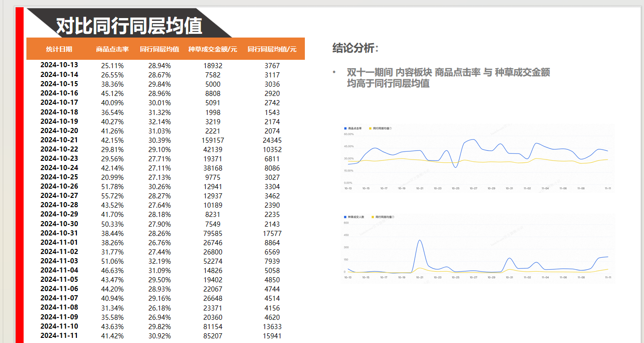Click the peer amount value 3767
644x343 pixels.
point(272,66)
